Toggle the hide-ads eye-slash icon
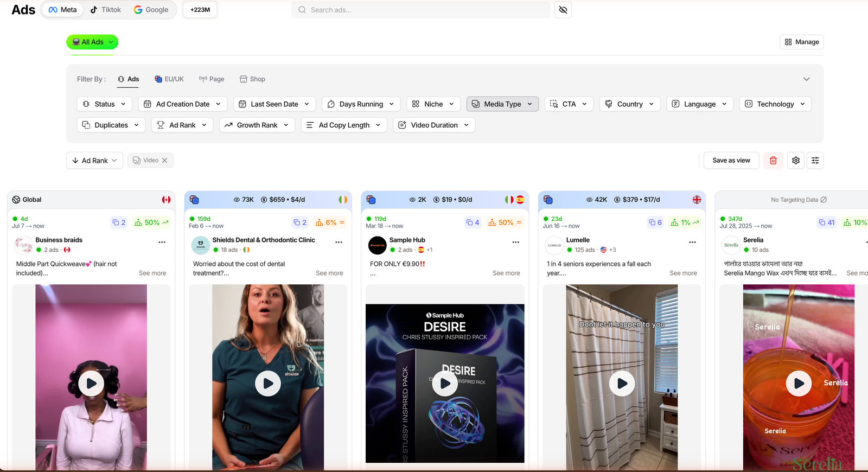 point(563,10)
